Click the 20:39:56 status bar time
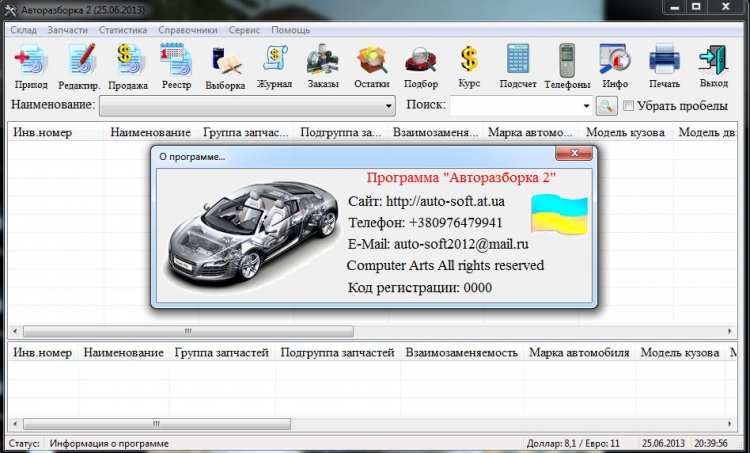 tap(711, 443)
